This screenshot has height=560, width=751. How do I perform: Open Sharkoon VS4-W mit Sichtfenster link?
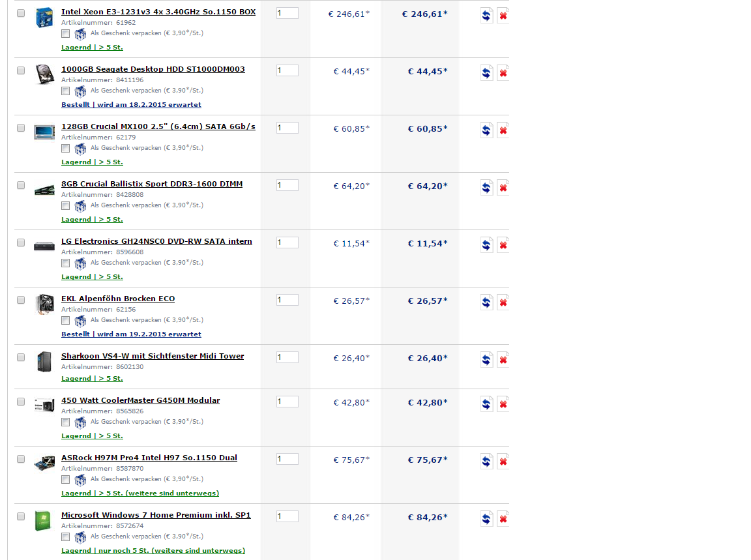coord(153,356)
